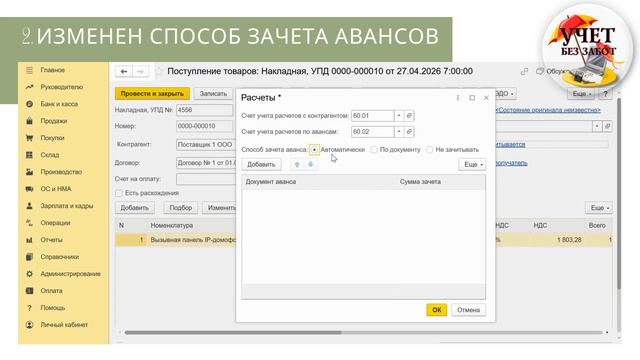Image resolution: width=640 pixels, height=360 pixels.
Task: Select the Вызывная панель IP-домофона row
Action: [193, 240]
